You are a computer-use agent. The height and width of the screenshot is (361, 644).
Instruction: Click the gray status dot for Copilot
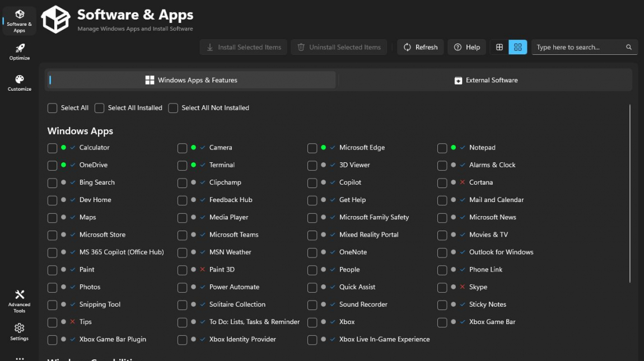[323, 182]
